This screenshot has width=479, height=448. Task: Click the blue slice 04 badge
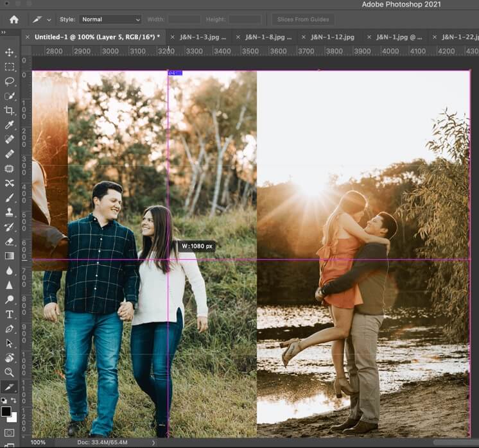tap(175, 73)
